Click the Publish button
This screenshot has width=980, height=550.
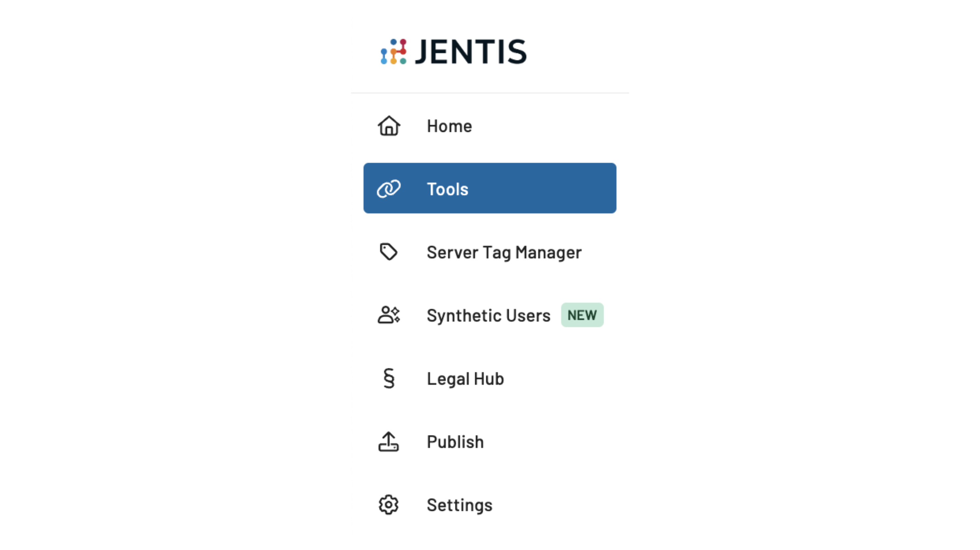(455, 441)
